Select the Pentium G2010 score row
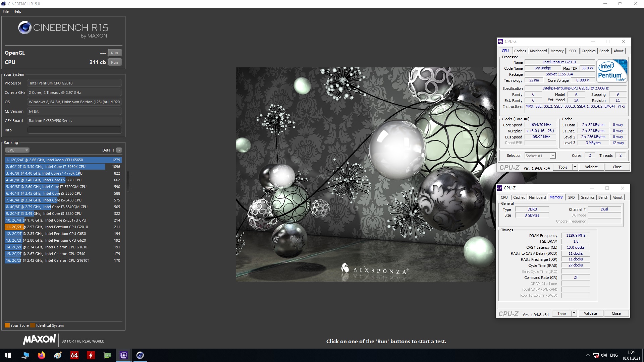Viewport: 644px width, 362px height. (63, 227)
